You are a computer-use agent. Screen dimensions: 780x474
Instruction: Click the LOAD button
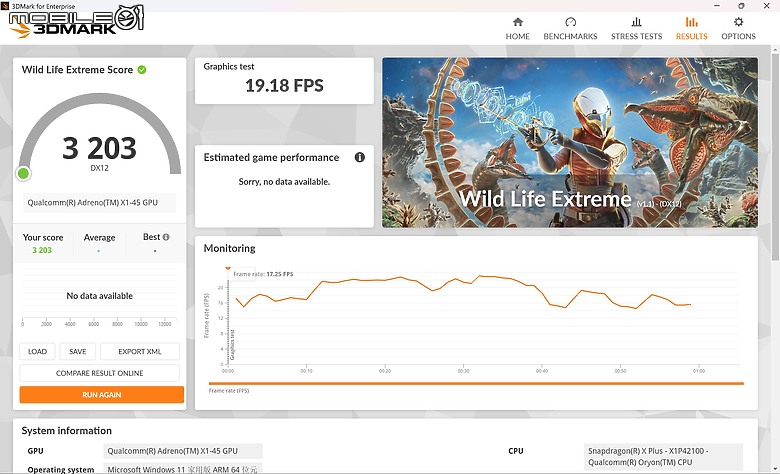tap(37, 351)
